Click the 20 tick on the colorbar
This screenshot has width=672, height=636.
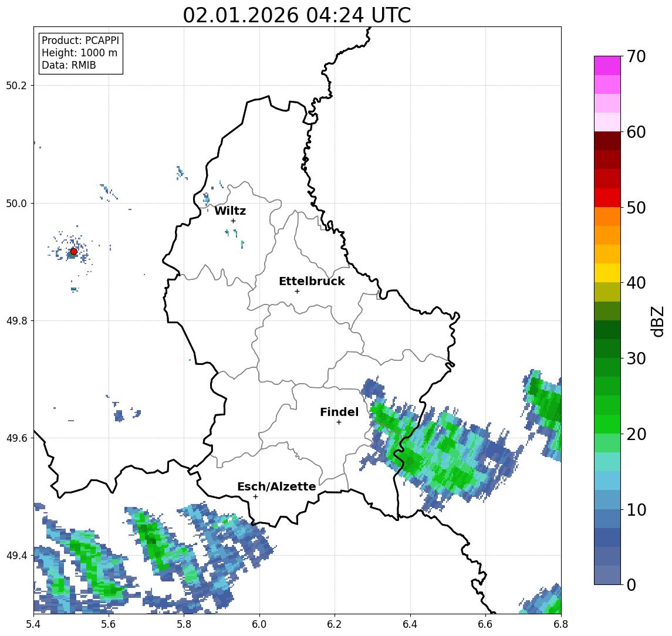636,434
